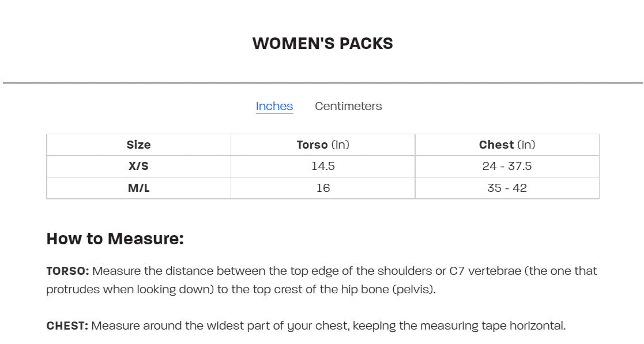Click the Torso (in) column header
The height and width of the screenshot is (344, 644).
[x=322, y=145]
